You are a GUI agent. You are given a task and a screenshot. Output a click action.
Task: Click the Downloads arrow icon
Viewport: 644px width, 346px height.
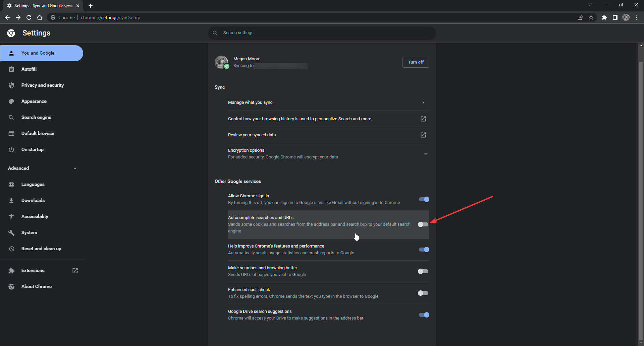pos(11,200)
